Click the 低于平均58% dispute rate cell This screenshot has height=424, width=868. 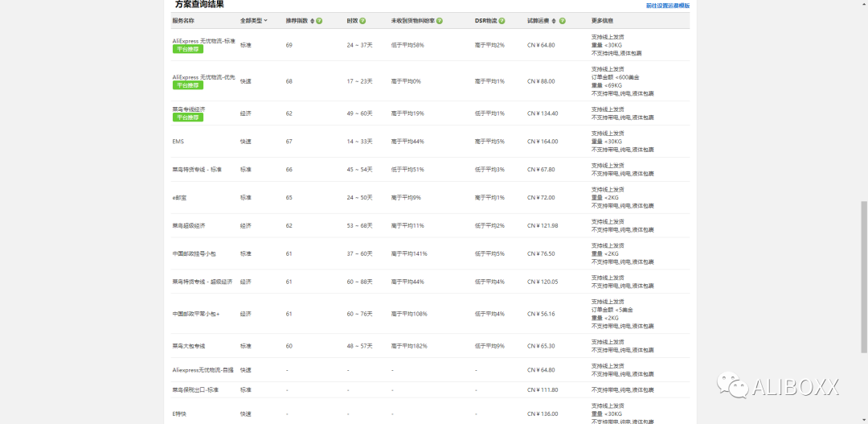pyautogui.click(x=407, y=45)
